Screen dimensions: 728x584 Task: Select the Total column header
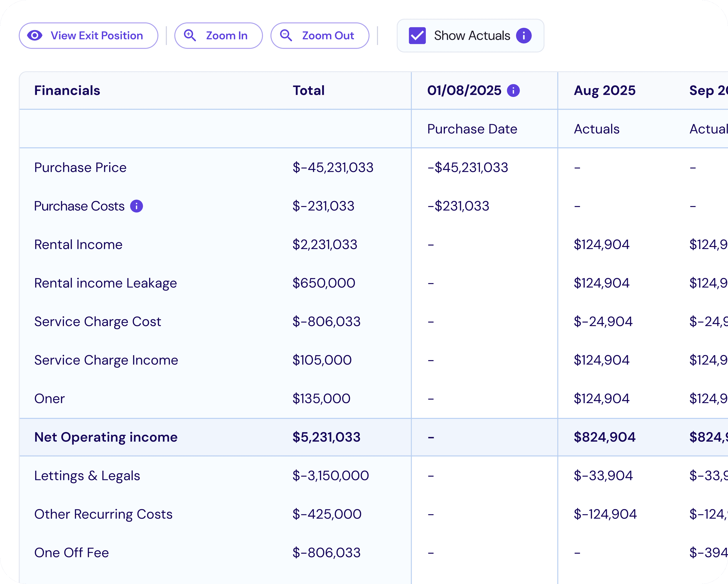[308, 90]
